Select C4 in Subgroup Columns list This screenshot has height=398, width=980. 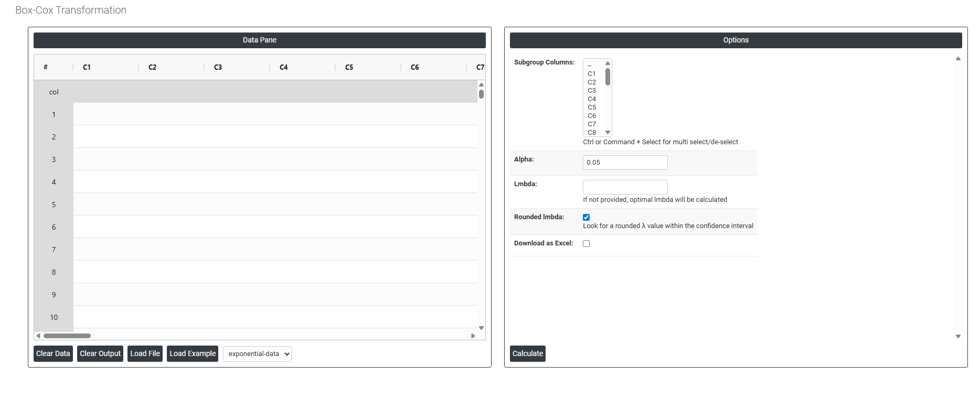point(592,99)
